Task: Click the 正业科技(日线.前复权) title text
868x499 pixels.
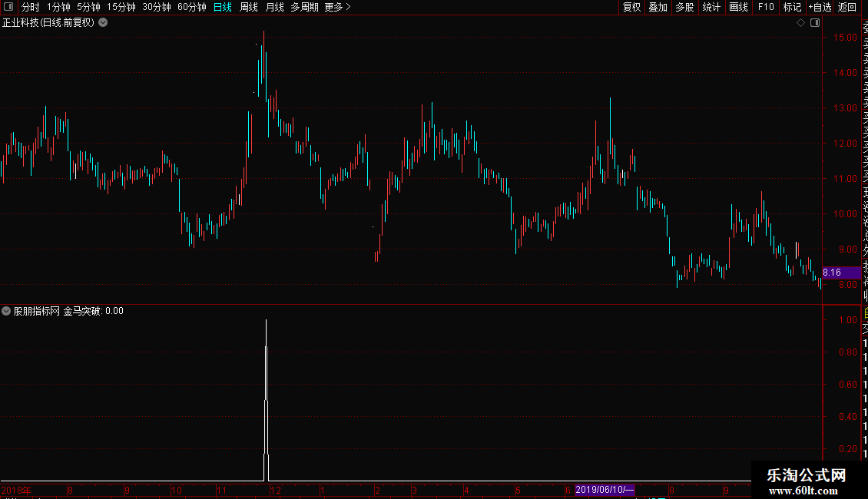Action: [48, 23]
